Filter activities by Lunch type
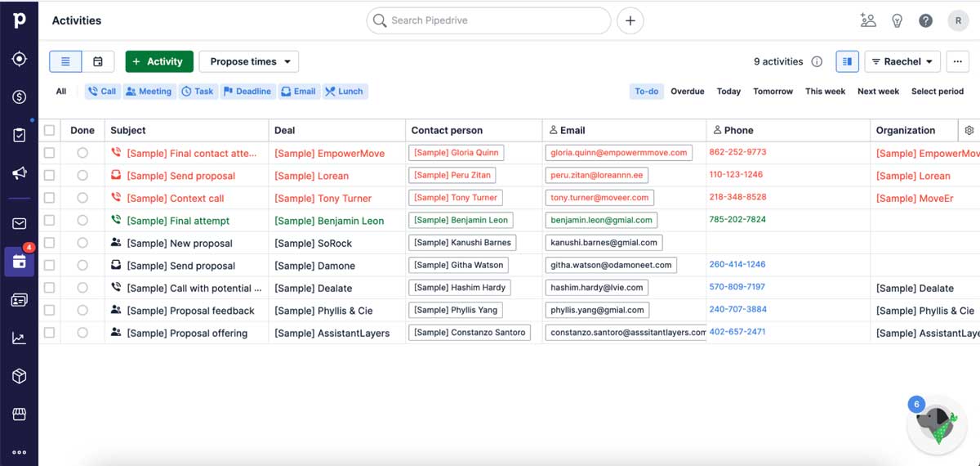Image resolution: width=980 pixels, height=466 pixels. (345, 92)
